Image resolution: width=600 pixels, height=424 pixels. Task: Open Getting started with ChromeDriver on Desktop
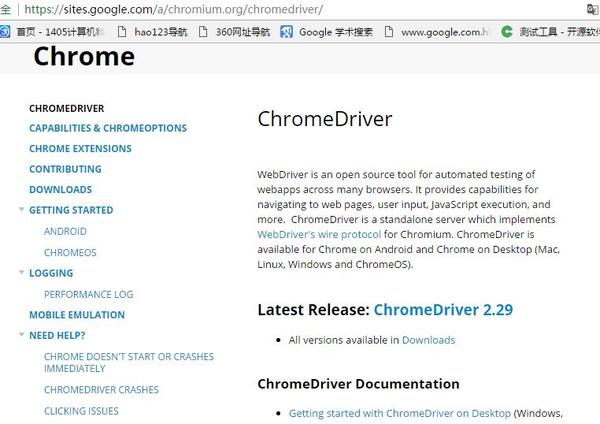(x=400, y=413)
